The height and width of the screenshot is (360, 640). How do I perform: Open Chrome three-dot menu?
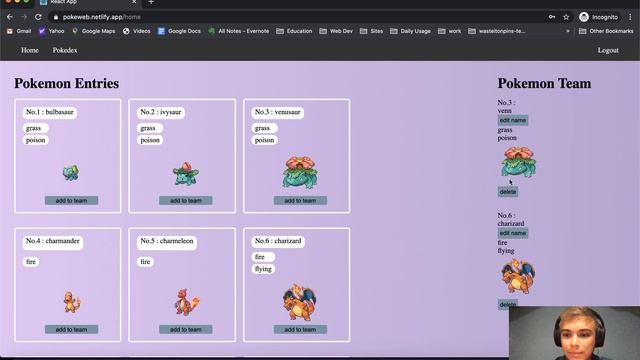tap(630, 17)
